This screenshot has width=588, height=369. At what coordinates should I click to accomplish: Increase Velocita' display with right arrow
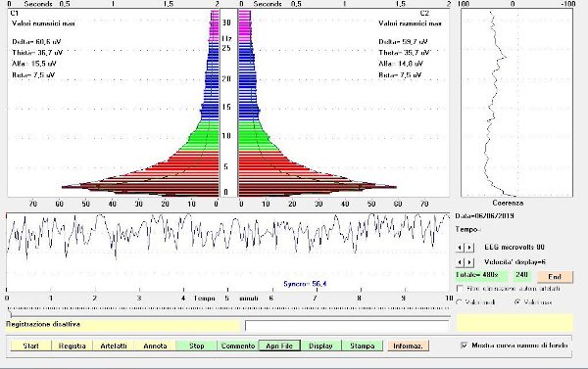click(469, 262)
